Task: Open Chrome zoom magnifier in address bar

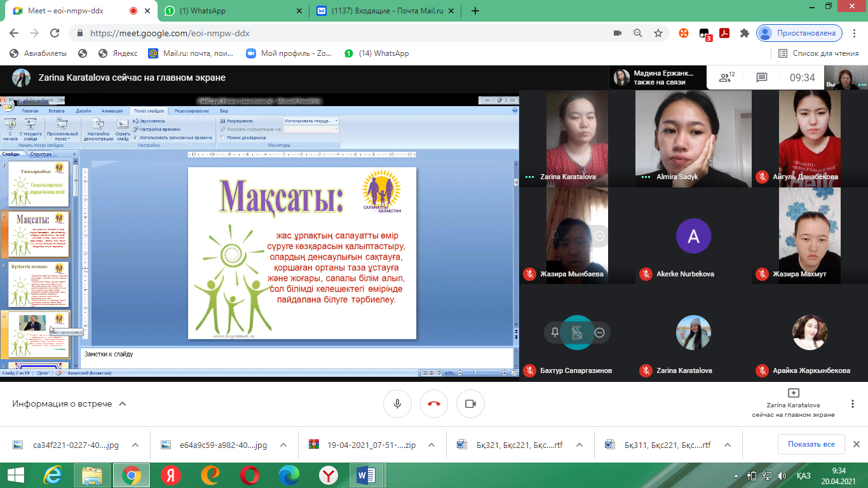Action: [638, 33]
